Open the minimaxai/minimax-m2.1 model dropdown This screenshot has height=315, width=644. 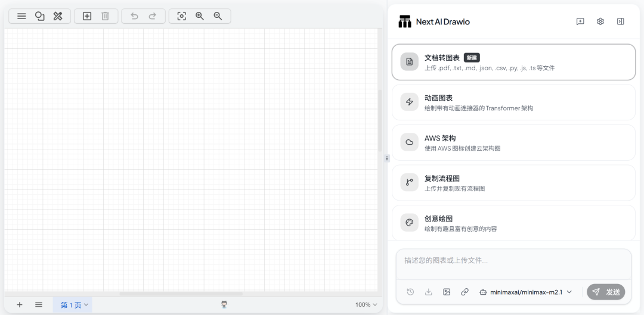coord(525,292)
